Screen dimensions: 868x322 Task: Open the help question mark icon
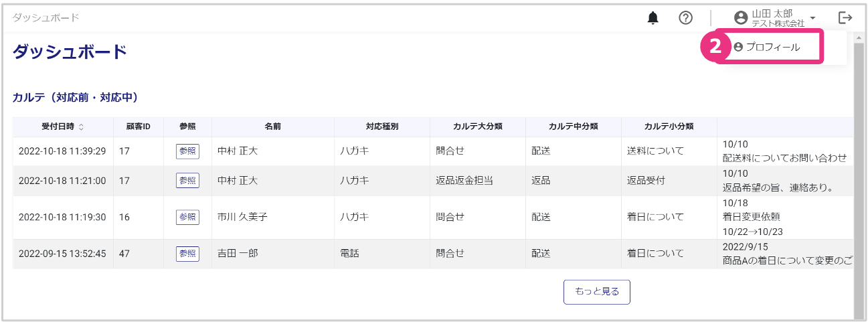[x=685, y=18]
